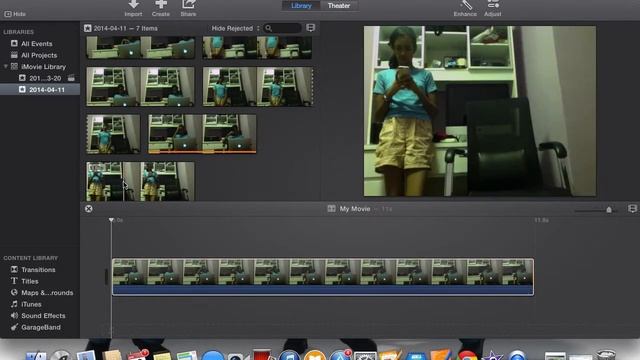
Task: Collapse the iMovie Library disclosure triangle
Action: (x=6, y=67)
